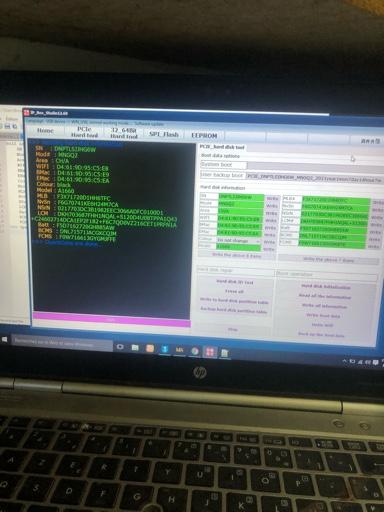384x512 pixels.
Task: Click Software update in the menu bar
Action: pos(149,123)
